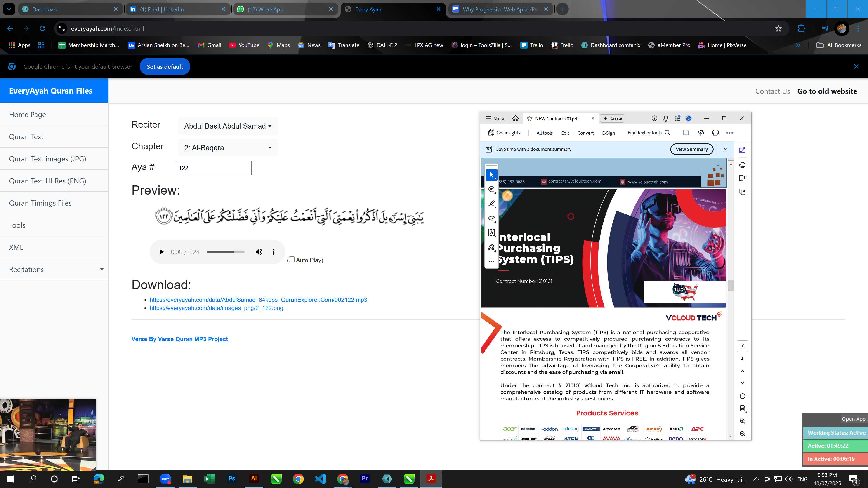Open the Edit option in Acrobat

565,133
